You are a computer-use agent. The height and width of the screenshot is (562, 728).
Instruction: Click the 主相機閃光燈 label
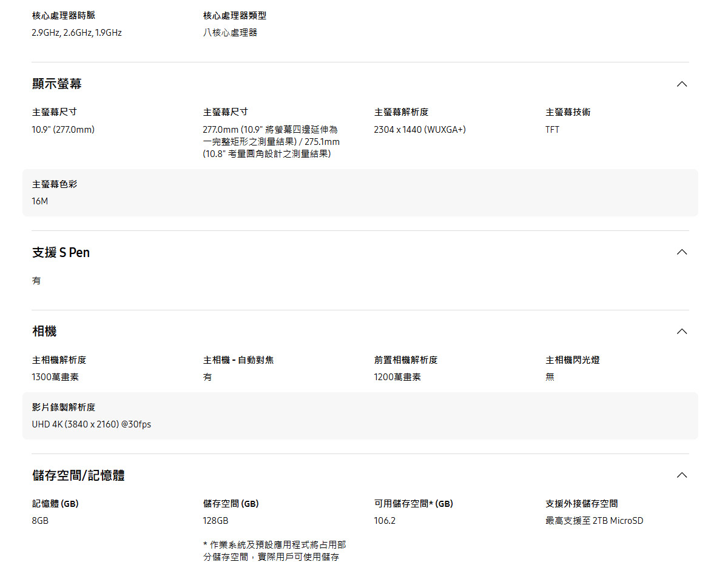pyautogui.click(x=572, y=360)
